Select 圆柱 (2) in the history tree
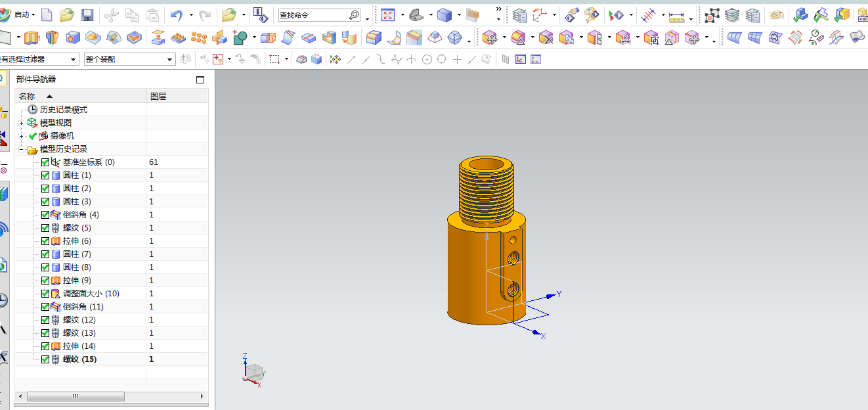 tap(77, 189)
